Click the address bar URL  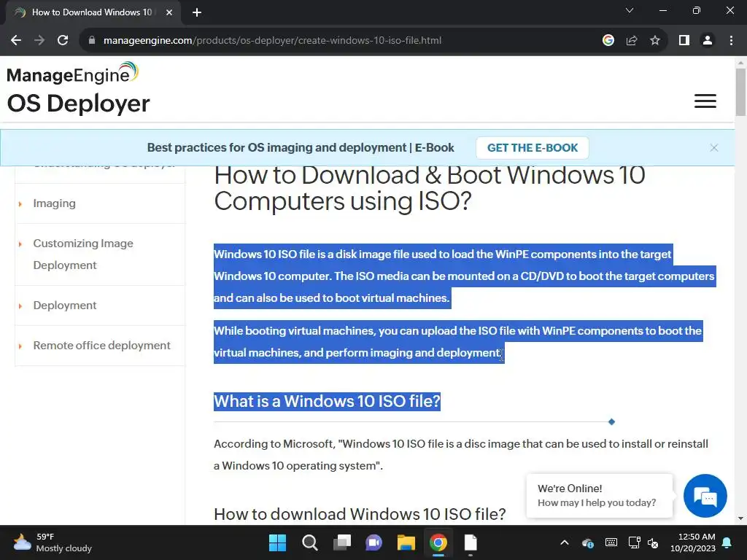[273, 41]
